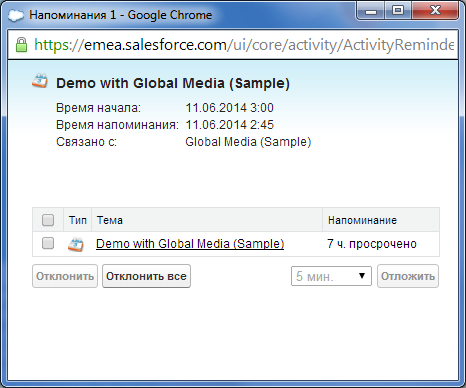Click the 'Время напоминания:' label
This screenshot has width=466, height=388.
pyautogui.click(x=117, y=125)
